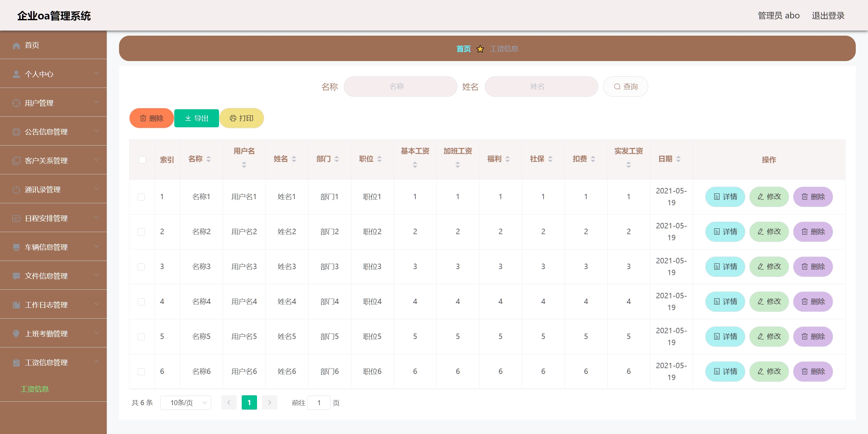868x434 pixels.
Task: Expand the 个人中心 menu chevron
Action: [x=97, y=73]
